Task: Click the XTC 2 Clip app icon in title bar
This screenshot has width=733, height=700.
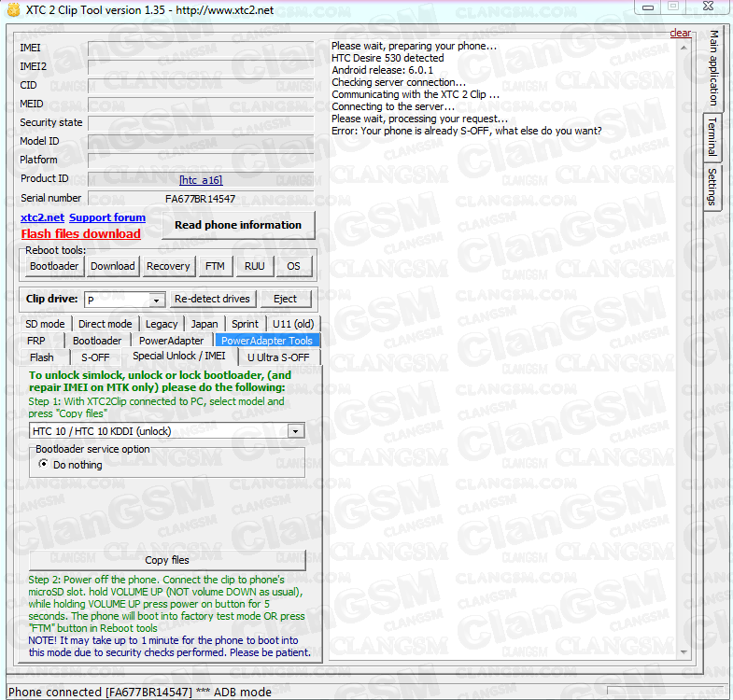Action: pyautogui.click(x=14, y=10)
